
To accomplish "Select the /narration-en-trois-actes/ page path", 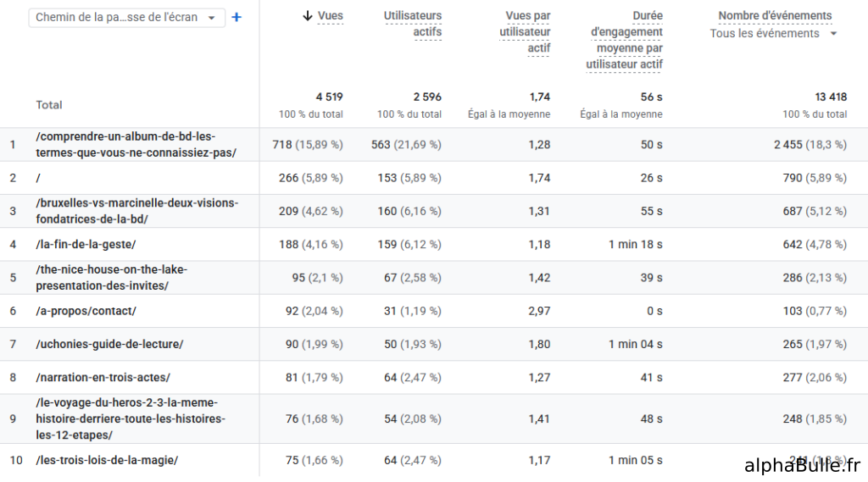I will point(103,378).
